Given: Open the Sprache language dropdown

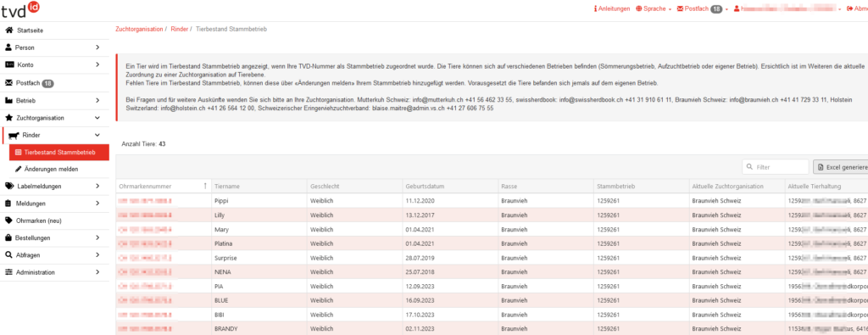Looking at the screenshot, I should 654,8.
